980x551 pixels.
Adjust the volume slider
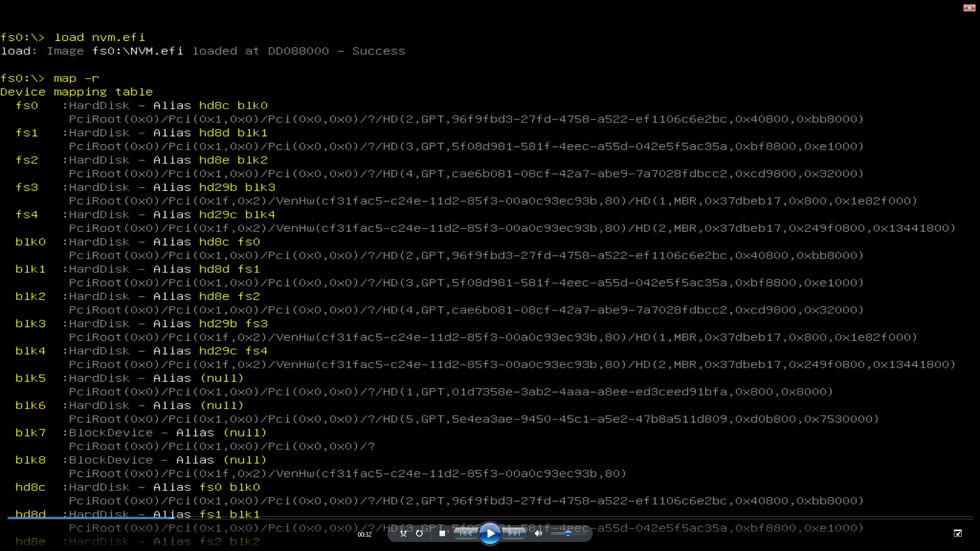click(568, 534)
